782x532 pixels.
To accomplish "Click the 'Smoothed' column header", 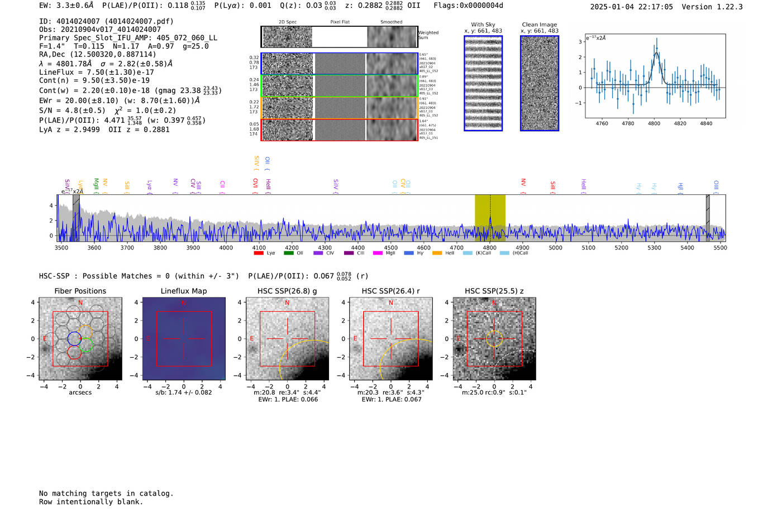I will [x=391, y=22].
